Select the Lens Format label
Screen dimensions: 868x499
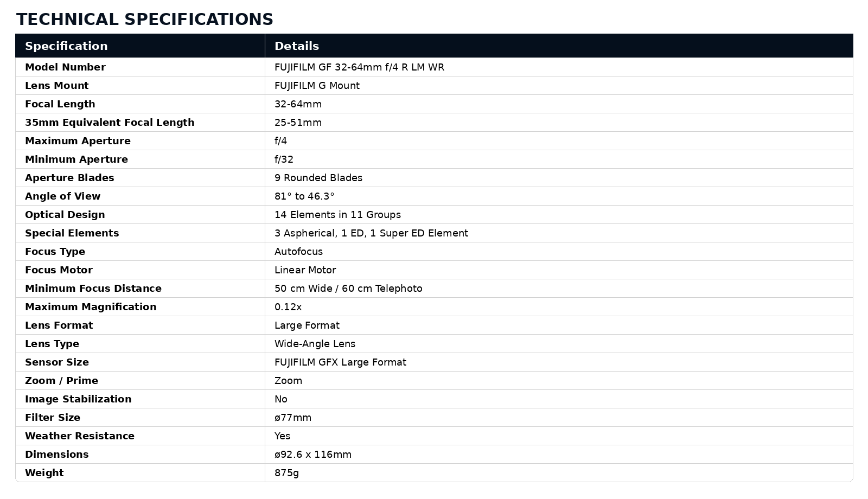coord(59,325)
